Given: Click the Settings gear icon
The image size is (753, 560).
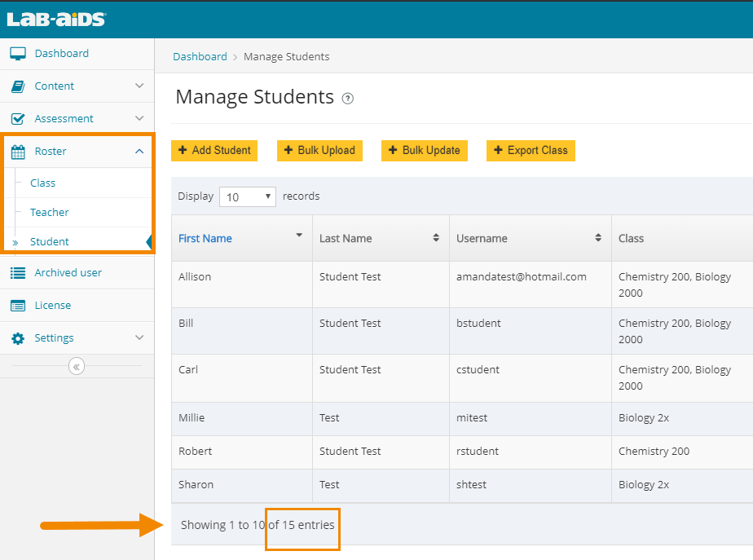Looking at the screenshot, I should pos(18,338).
